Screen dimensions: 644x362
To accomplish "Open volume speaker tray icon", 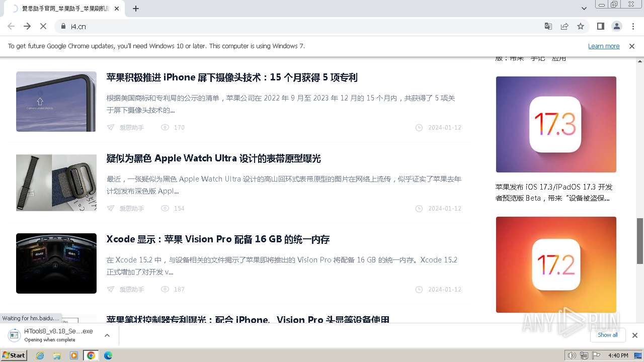I will click(572, 355).
